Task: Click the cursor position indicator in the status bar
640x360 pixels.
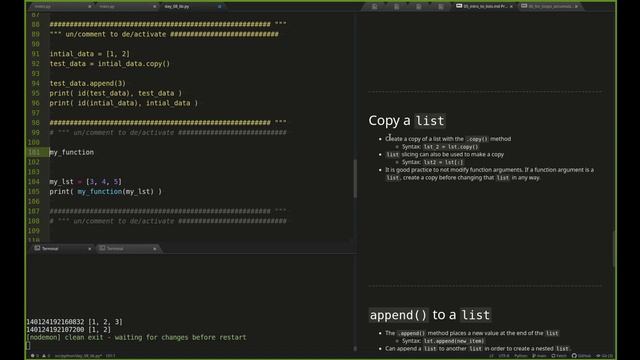Action: tap(110, 356)
